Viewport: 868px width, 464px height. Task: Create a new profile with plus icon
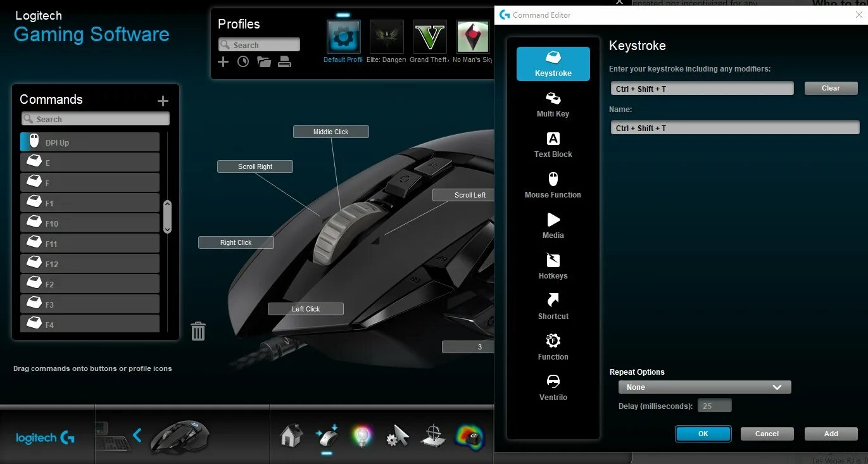tap(223, 61)
